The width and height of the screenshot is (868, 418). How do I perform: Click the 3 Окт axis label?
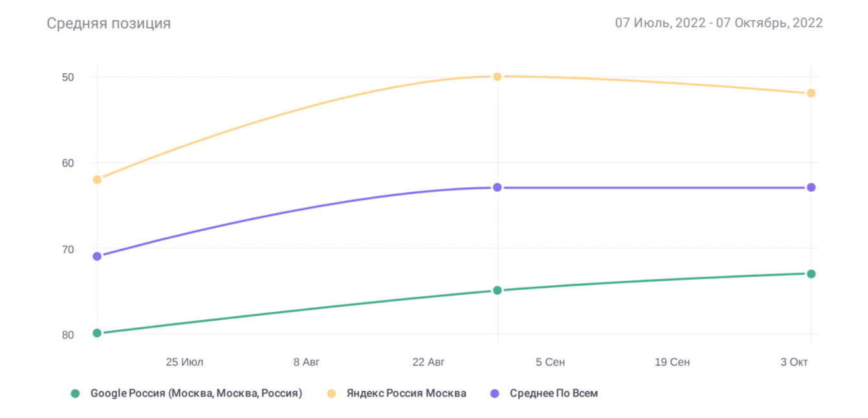pos(794,362)
